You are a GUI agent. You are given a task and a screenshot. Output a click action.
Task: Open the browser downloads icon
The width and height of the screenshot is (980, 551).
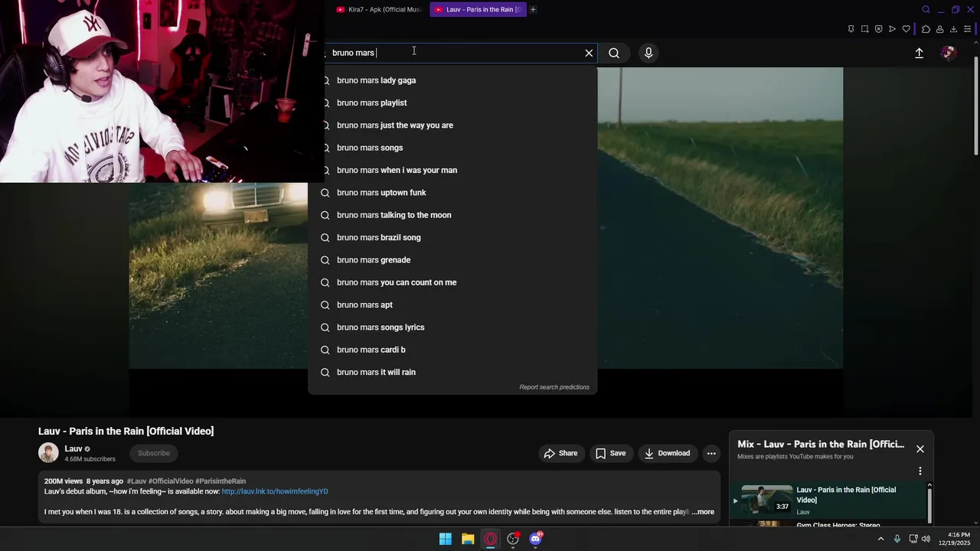pyautogui.click(x=953, y=29)
